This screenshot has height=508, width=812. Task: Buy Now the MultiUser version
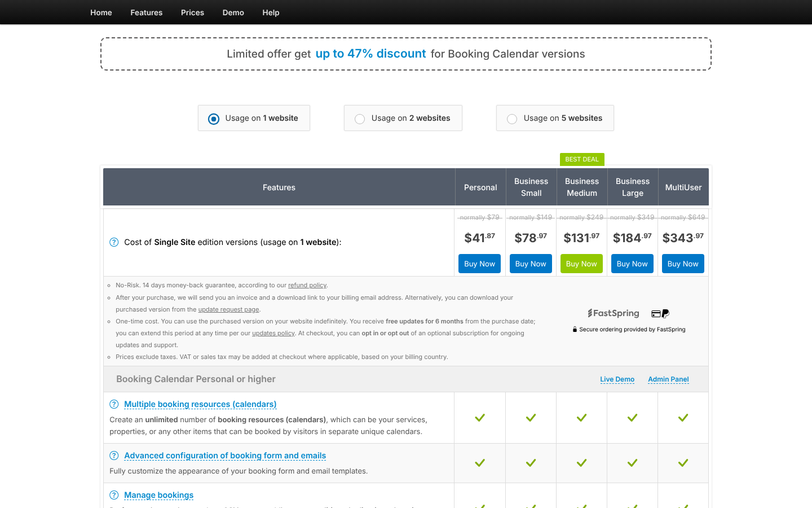(683, 264)
